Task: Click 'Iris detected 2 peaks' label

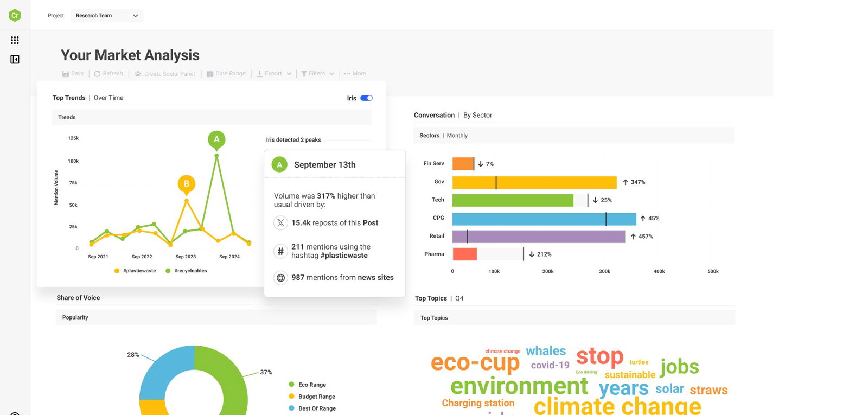Action: 293,140
